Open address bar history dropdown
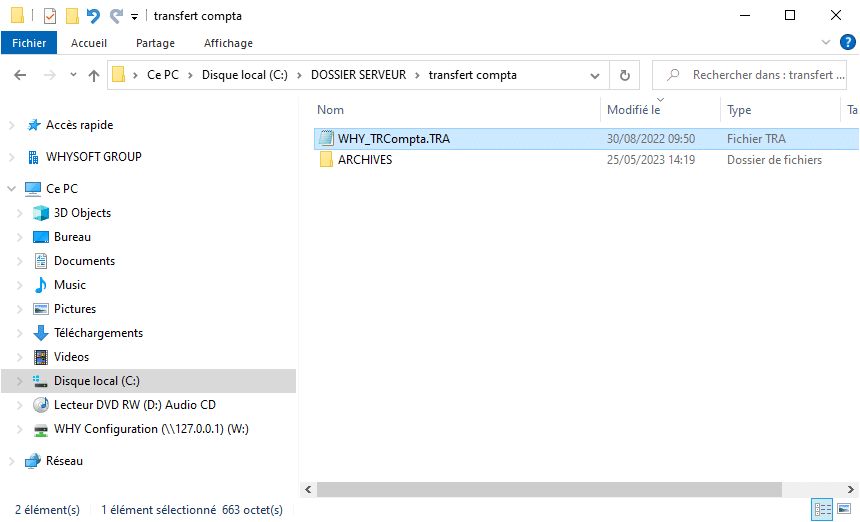 tap(595, 76)
